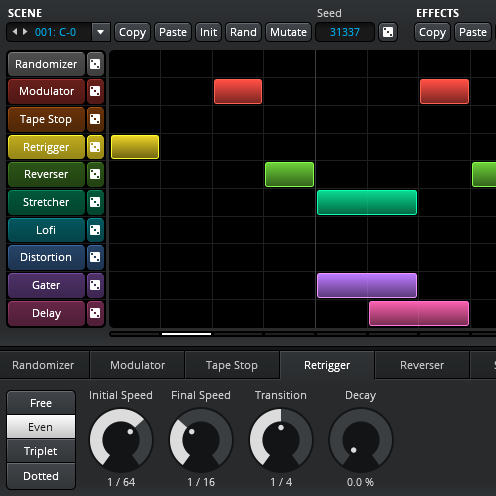Image resolution: width=496 pixels, height=496 pixels.
Task: Click the Effects Paste button
Action: tap(473, 32)
